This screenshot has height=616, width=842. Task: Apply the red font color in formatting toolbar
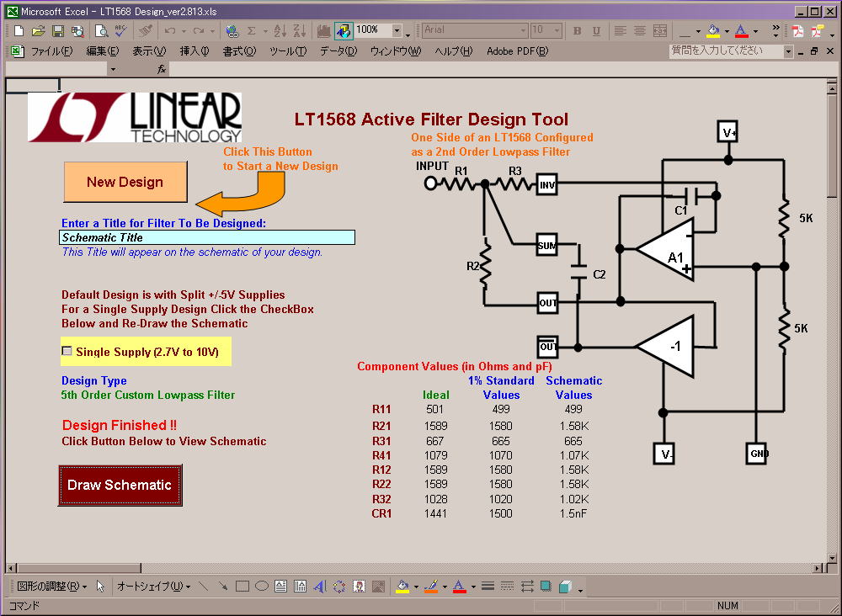(x=742, y=31)
